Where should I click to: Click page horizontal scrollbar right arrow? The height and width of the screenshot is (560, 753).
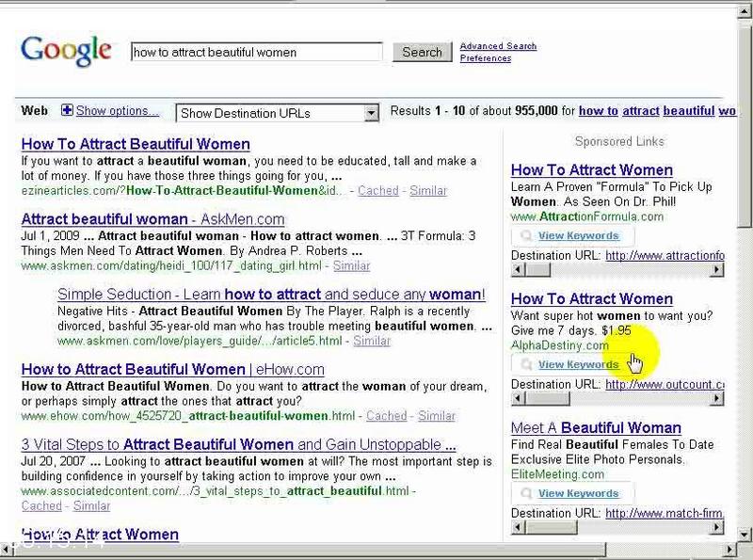point(729,549)
